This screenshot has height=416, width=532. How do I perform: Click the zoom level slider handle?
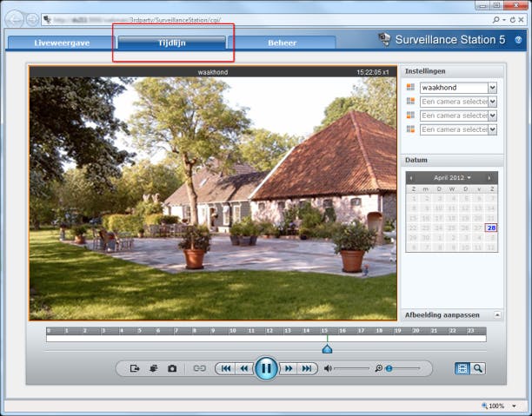pos(389,368)
